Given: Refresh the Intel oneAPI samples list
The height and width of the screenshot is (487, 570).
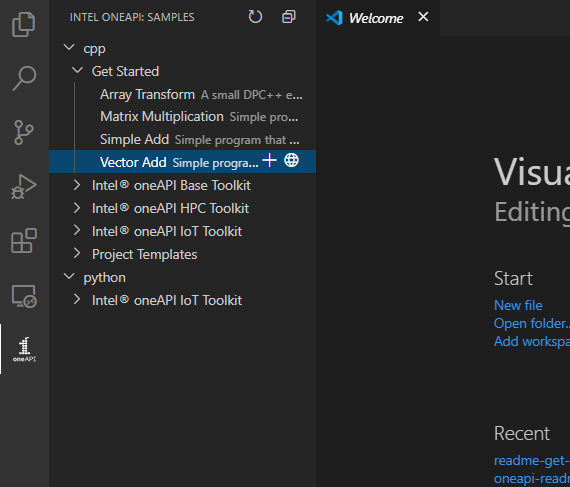Looking at the screenshot, I should click(x=255, y=17).
